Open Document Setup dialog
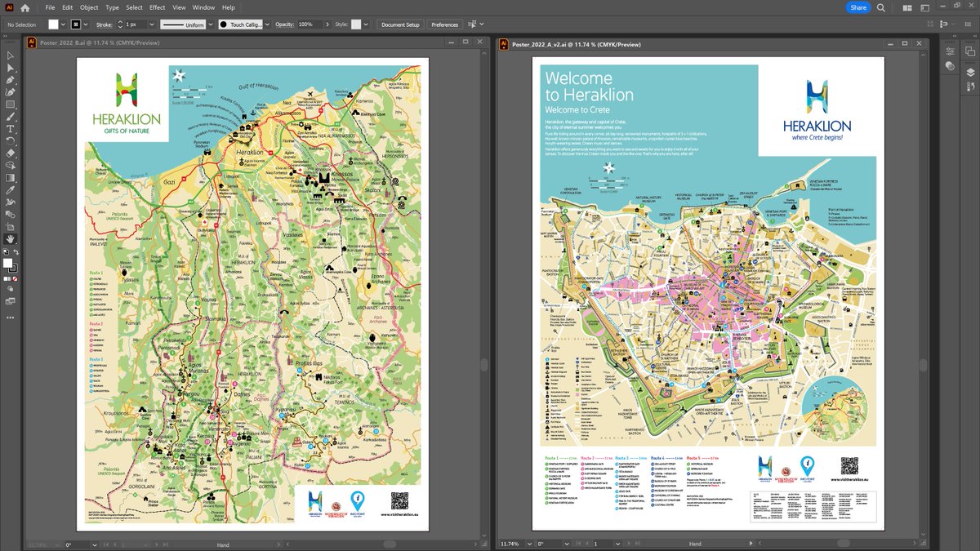Screen dimensions: 980x551 (400, 24)
